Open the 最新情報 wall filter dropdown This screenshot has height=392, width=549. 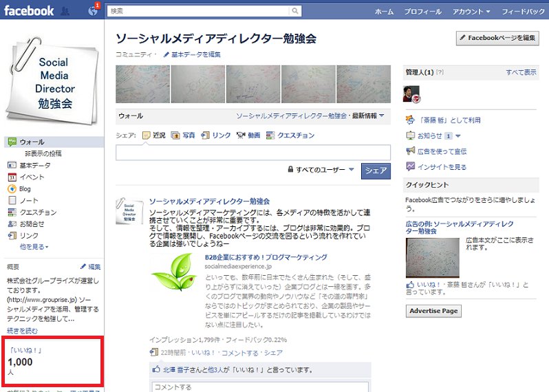(368, 116)
